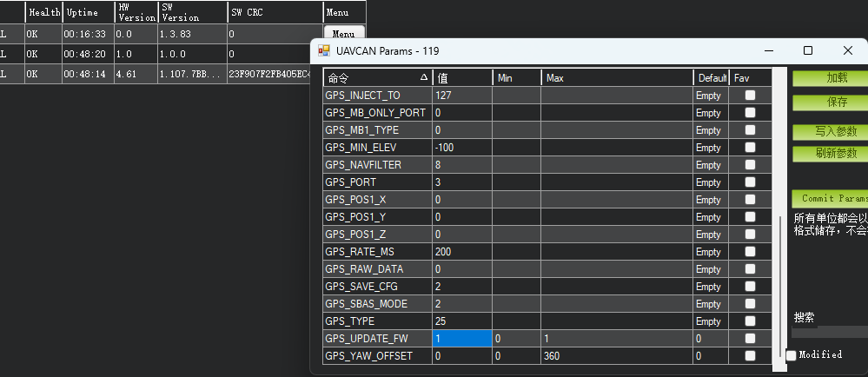This screenshot has height=377, width=868.
Task: Tick Fav checkbox for GPS_PORT
Action: point(750,182)
